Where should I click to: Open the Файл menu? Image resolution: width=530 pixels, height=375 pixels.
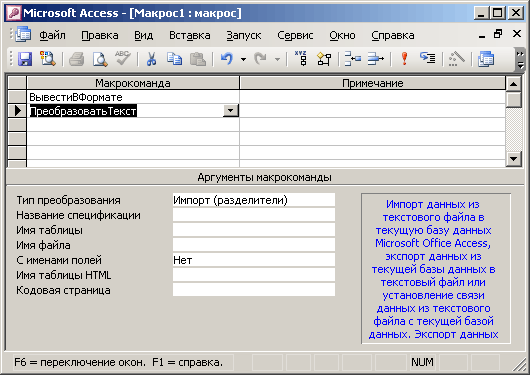tap(52, 36)
